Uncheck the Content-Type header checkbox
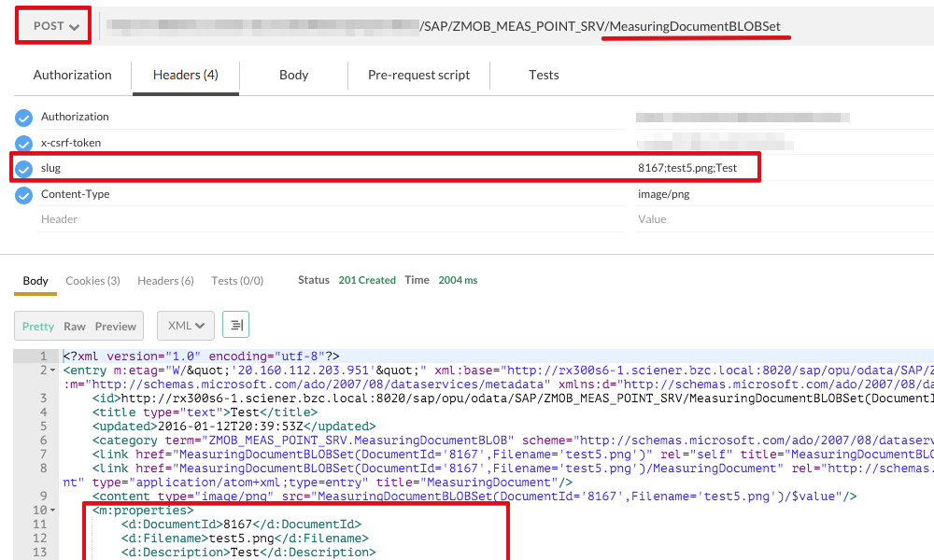934x560 pixels. (23, 195)
